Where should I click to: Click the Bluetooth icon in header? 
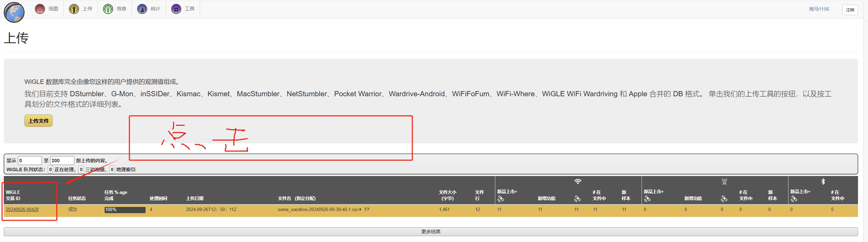[x=823, y=181]
